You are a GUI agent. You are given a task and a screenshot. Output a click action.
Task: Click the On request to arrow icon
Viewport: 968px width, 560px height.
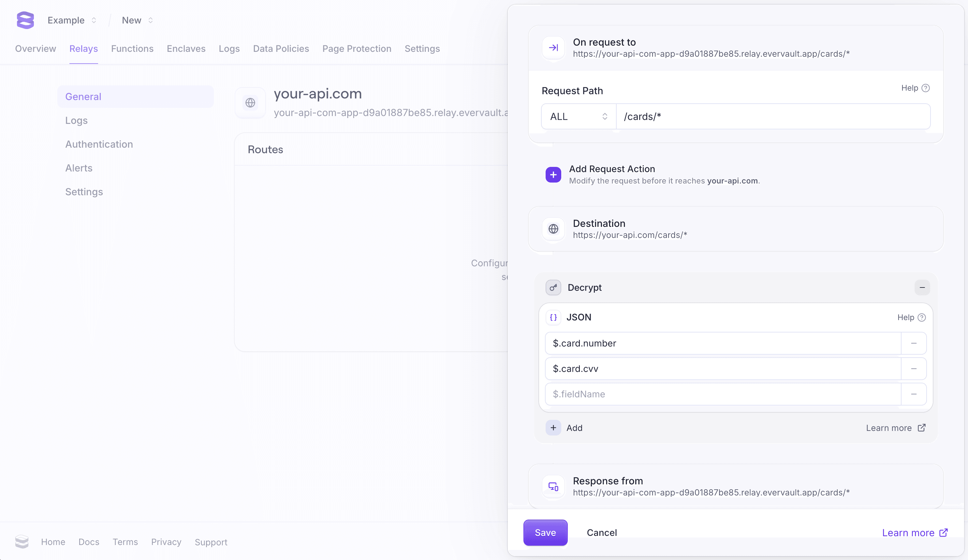click(553, 48)
